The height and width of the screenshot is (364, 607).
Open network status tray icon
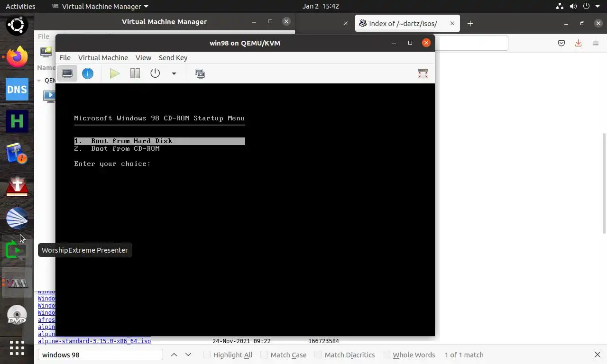click(x=560, y=6)
